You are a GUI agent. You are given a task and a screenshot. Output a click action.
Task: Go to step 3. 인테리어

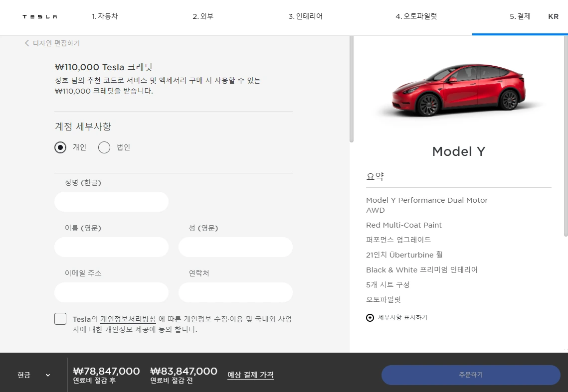point(305,16)
